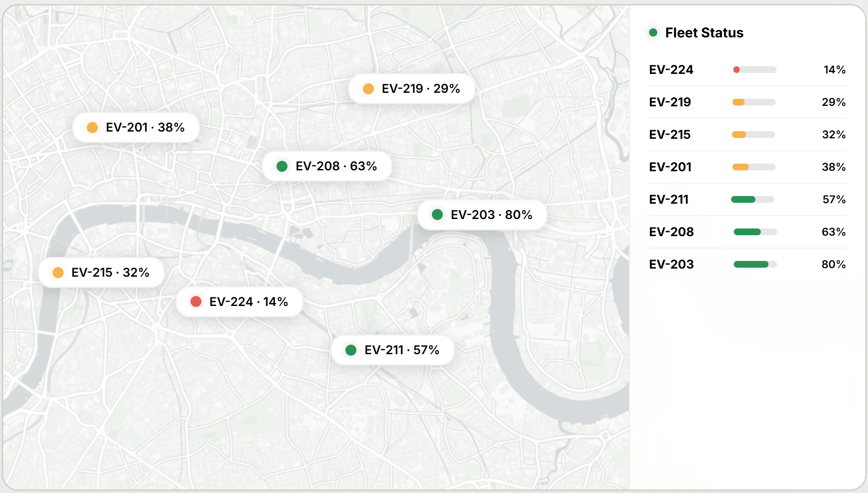Click the green dot on EV-208 map marker
The image size is (868, 493).
[x=282, y=166]
